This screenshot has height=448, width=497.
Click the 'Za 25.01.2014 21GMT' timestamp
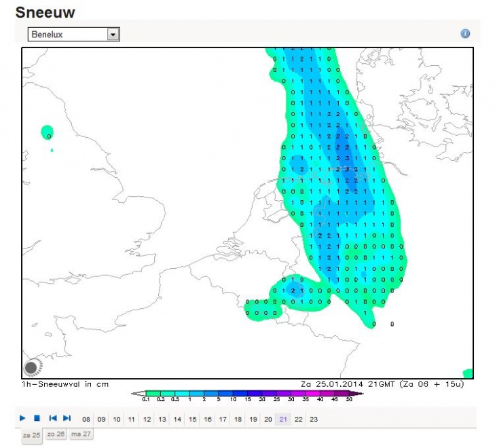348,384
